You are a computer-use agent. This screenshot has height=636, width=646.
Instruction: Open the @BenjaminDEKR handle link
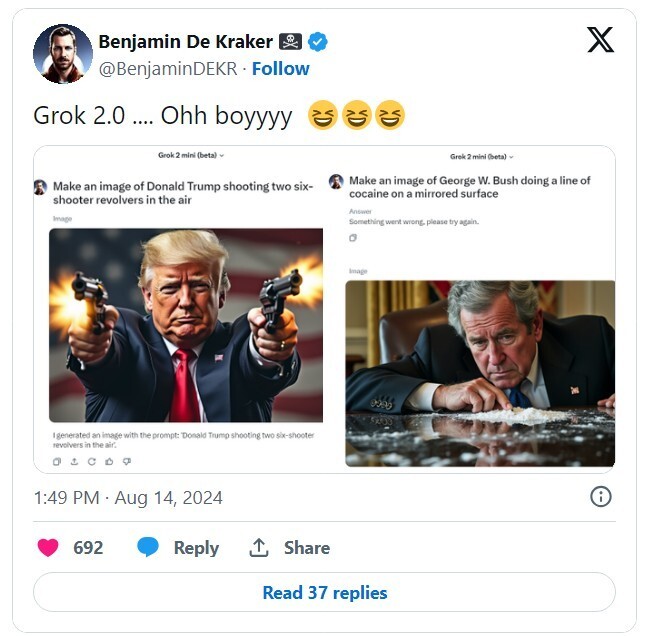(x=170, y=68)
